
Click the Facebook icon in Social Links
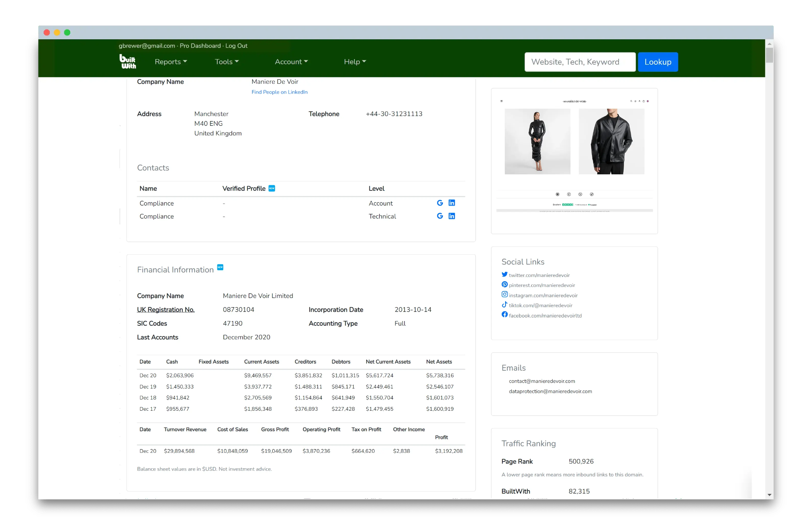pos(504,315)
